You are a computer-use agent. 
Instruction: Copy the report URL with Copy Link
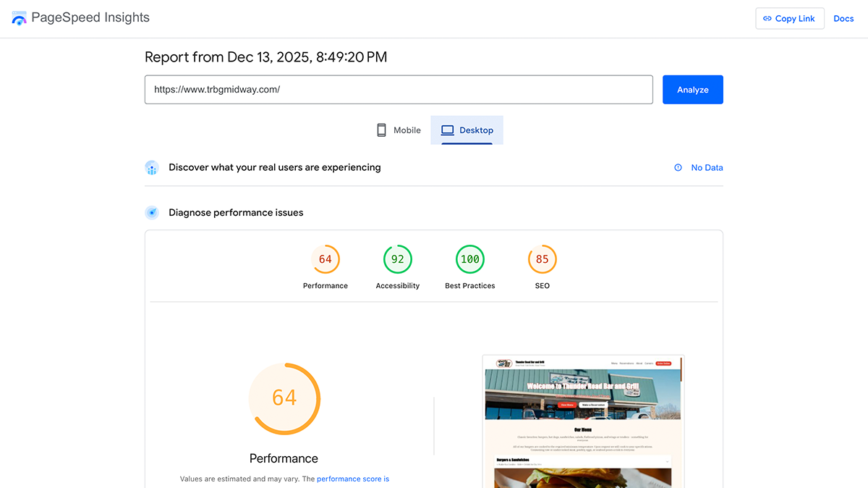click(x=790, y=18)
